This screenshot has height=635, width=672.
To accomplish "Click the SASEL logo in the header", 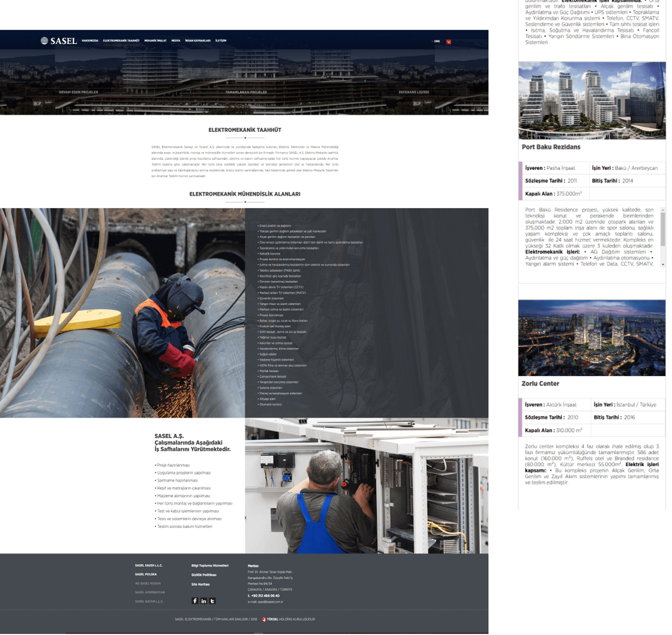I will coord(59,41).
